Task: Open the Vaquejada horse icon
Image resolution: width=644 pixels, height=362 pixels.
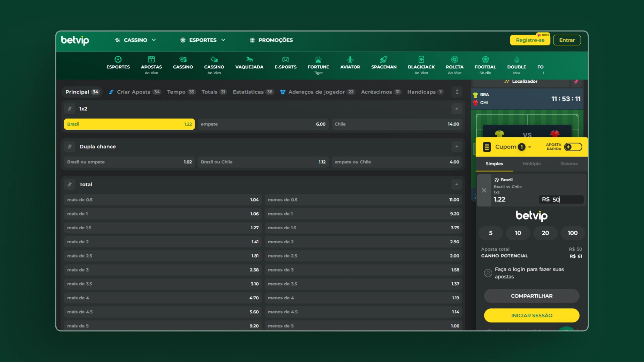Action: click(x=249, y=60)
